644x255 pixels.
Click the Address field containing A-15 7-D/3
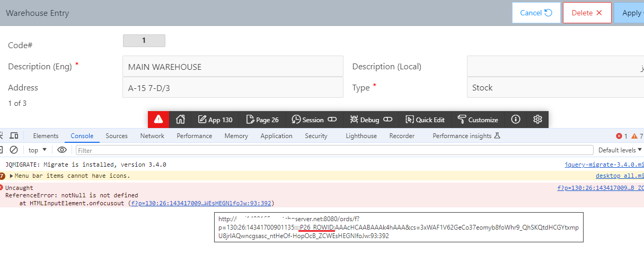233,88
